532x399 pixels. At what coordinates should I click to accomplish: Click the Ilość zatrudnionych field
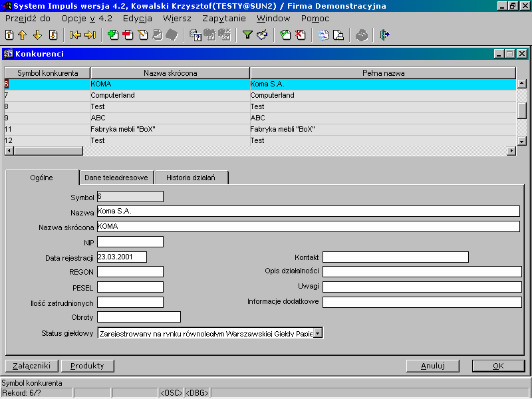[x=130, y=303]
